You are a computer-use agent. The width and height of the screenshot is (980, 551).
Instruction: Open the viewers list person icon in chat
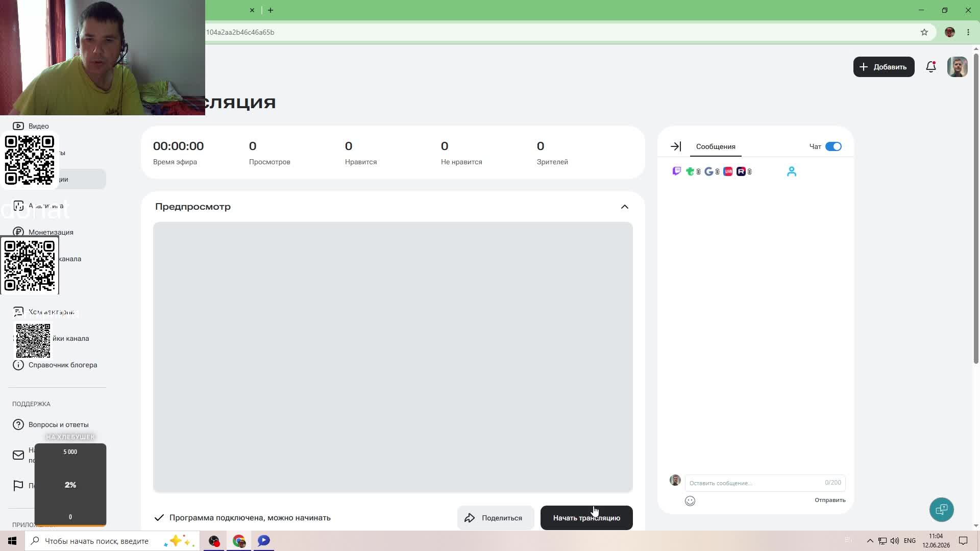click(x=792, y=171)
